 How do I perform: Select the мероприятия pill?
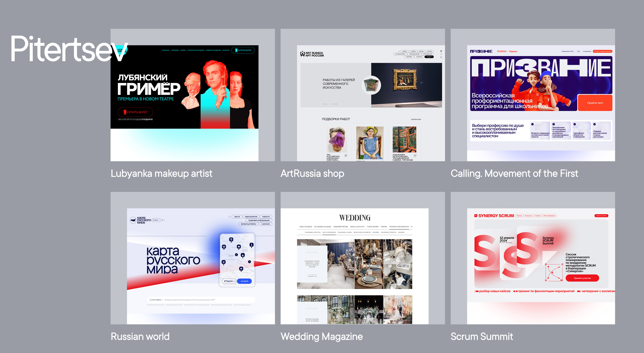coord(251,217)
